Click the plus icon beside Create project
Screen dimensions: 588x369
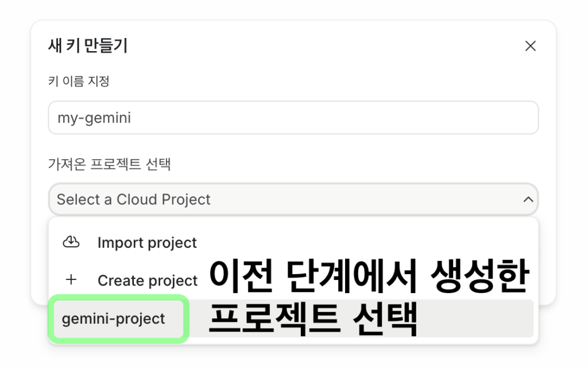coord(71,280)
